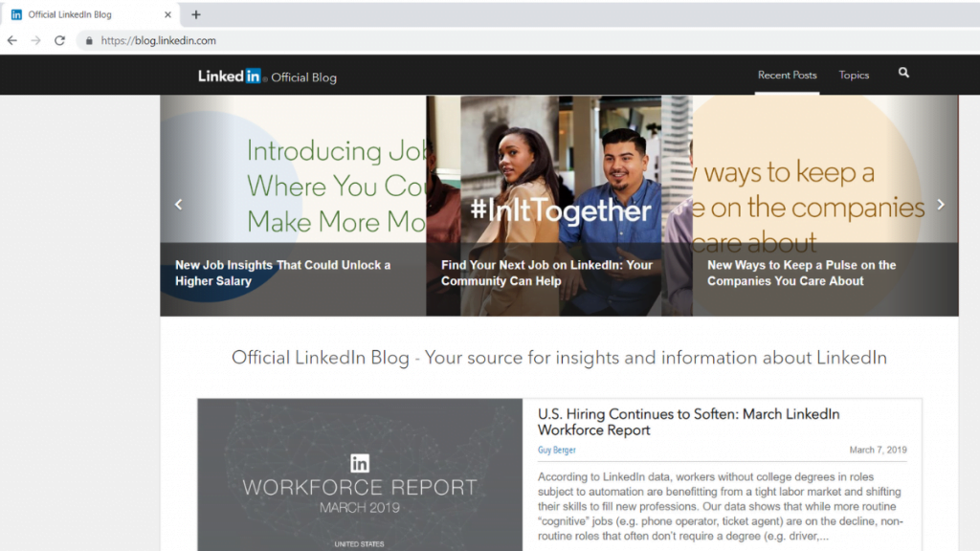Click author name Guy Berger

point(556,451)
